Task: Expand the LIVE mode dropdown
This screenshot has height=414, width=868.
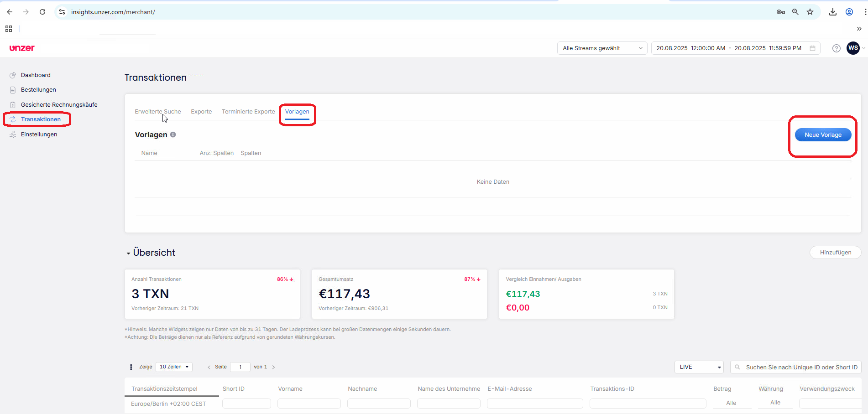Action: [699, 367]
